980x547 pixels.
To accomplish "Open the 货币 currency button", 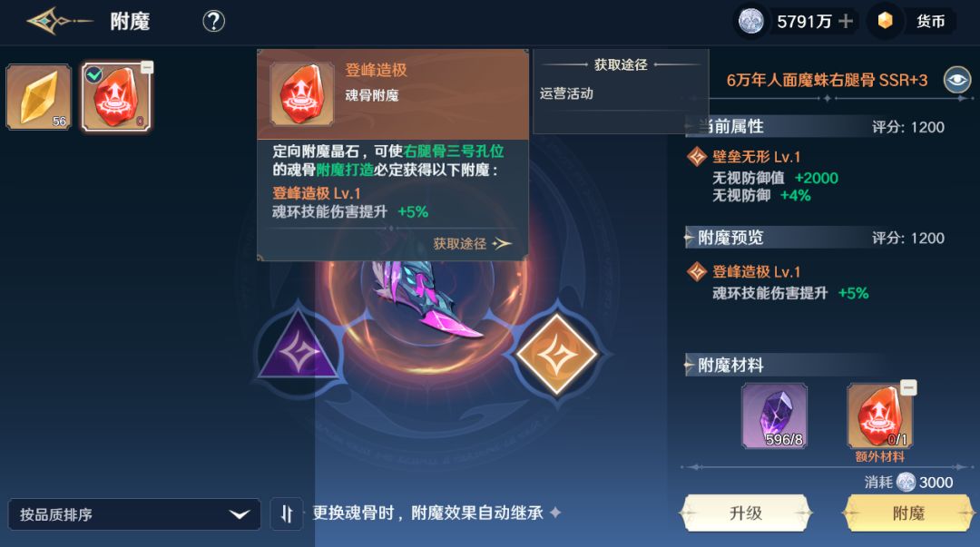I will tap(914, 21).
